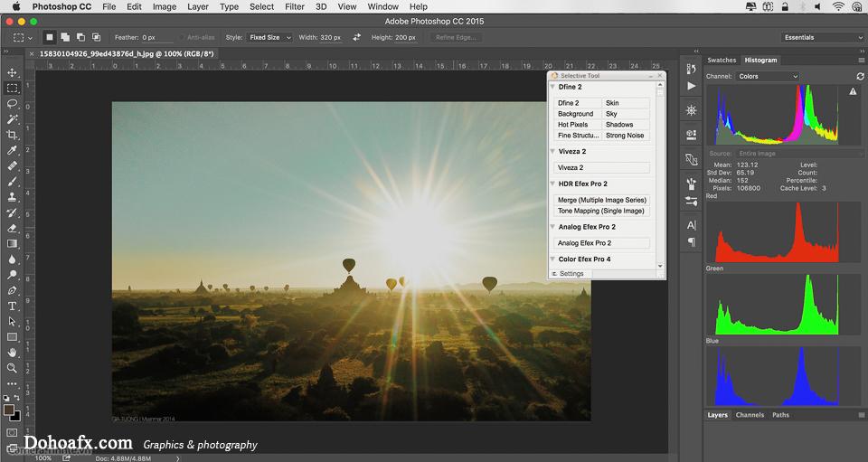Image resolution: width=868 pixels, height=462 pixels.
Task: Open the Character panel icon
Action: (692, 225)
